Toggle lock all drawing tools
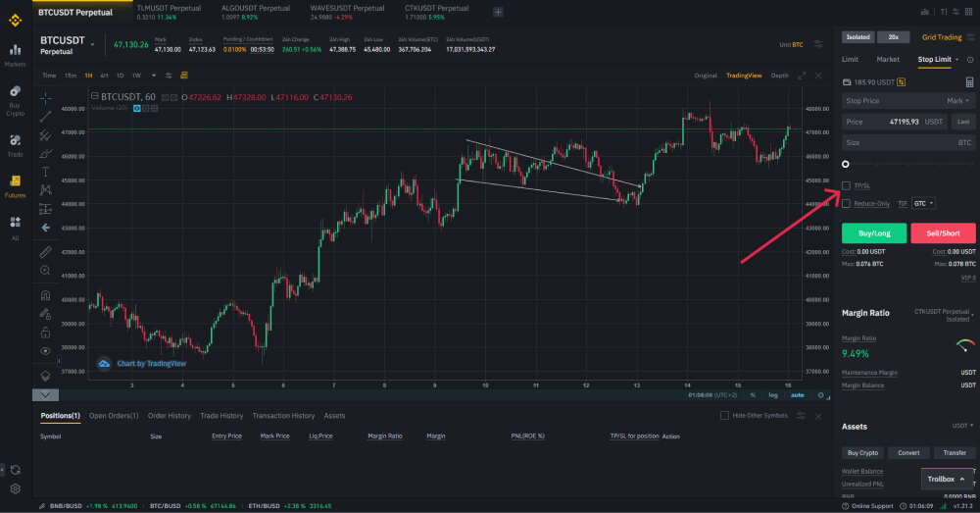980x513 pixels. point(46,332)
